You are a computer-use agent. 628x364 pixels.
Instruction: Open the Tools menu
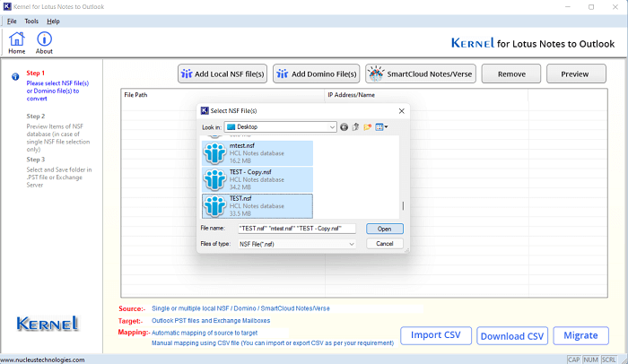coord(31,22)
